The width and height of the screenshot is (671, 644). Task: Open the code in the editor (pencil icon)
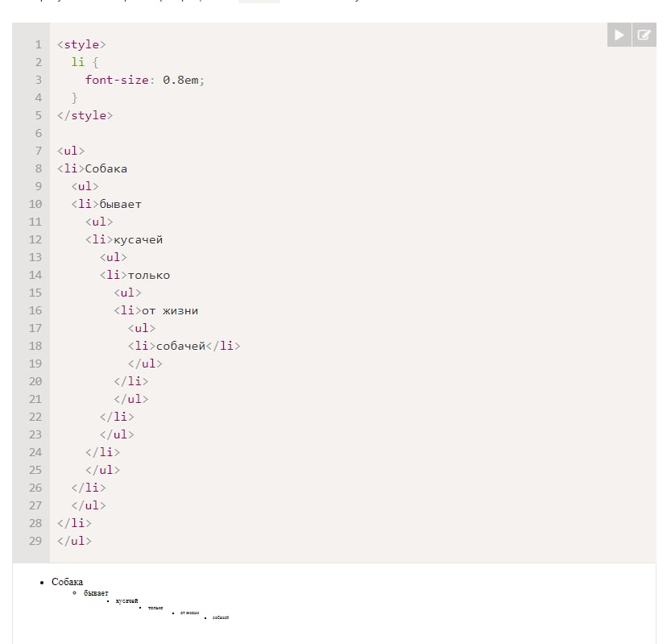pyautogui.click(x=644, y=35)
